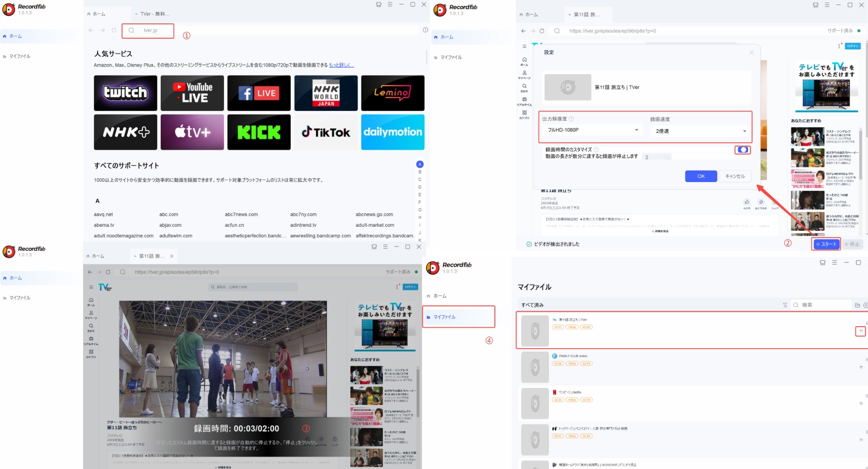Toggle the 録画時間のカスタマイズ switch
868x469 pixels.
coord(743,150)
